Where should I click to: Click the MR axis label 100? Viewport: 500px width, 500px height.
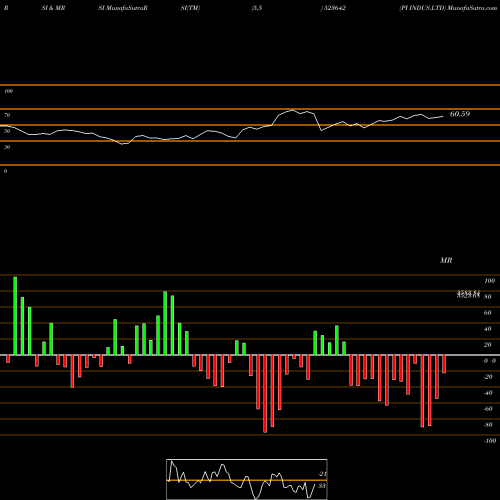(489, 281)
